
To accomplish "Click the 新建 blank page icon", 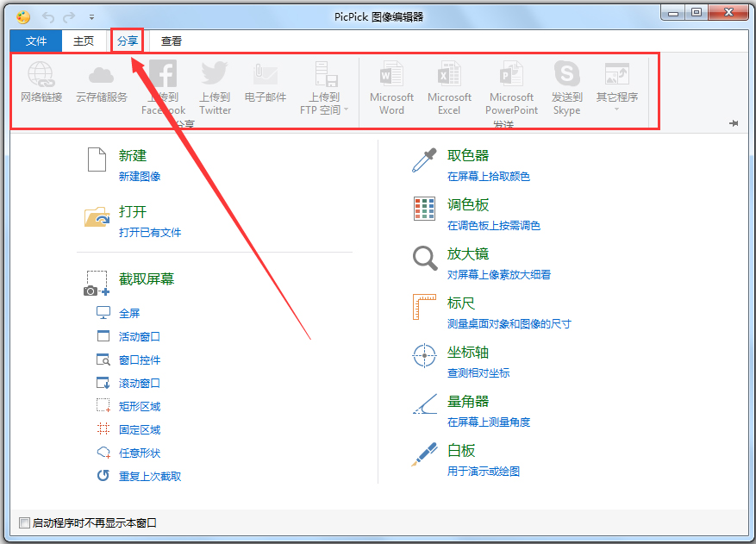I will pyautogui.click(x=97, y=159).
